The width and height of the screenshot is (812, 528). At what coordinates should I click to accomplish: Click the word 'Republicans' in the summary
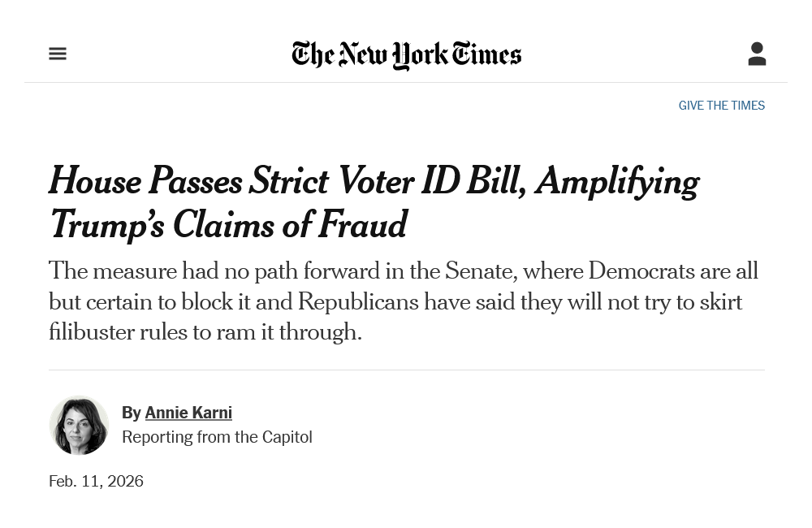[x=357, y=302]
